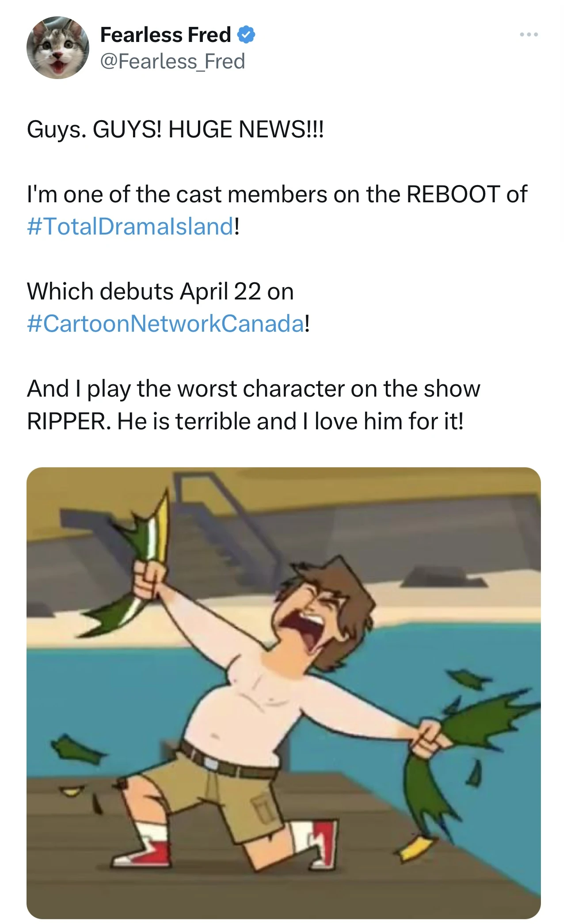Viewport: 567px width, 924px height.
Task: Click the belt buckle on the character
Action: [210, 763]
